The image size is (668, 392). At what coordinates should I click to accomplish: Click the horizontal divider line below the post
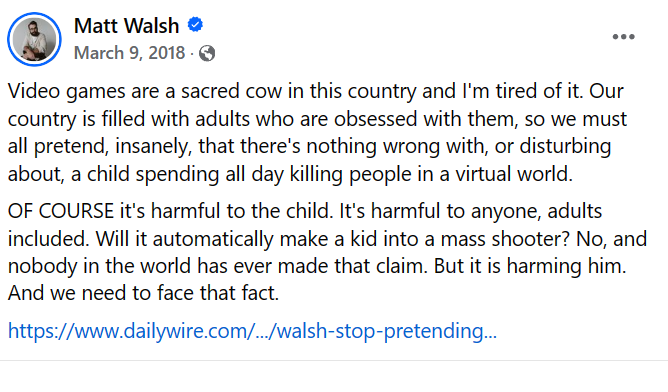click(334, 361)
